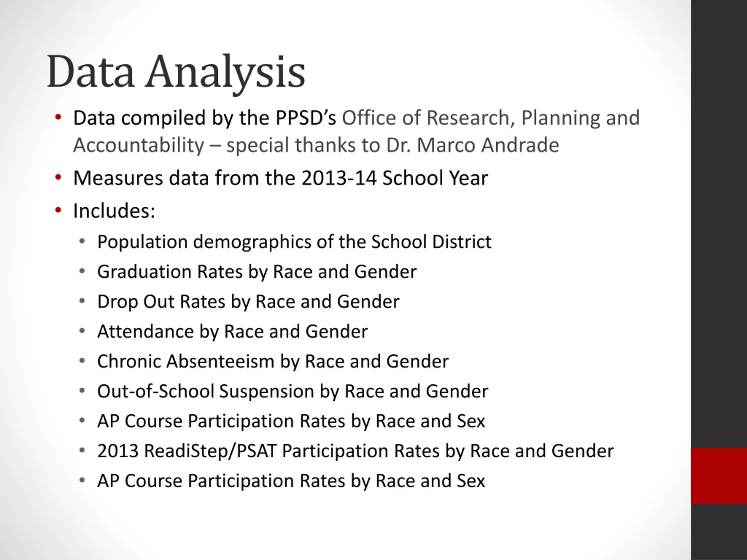This screenshot has width=747, height=560.
Task: Click the gray bullet beside Graduation Rates
Action: pyautogui.click(x=82, y=271)
